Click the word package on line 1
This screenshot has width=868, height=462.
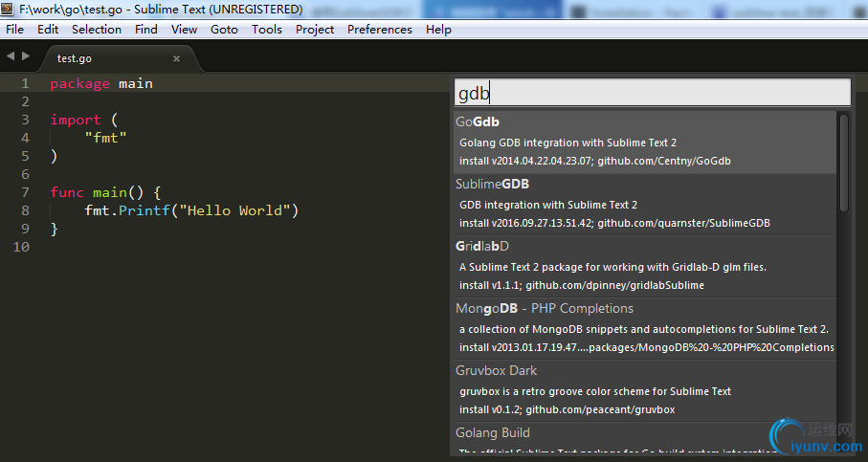click(80, 83)
